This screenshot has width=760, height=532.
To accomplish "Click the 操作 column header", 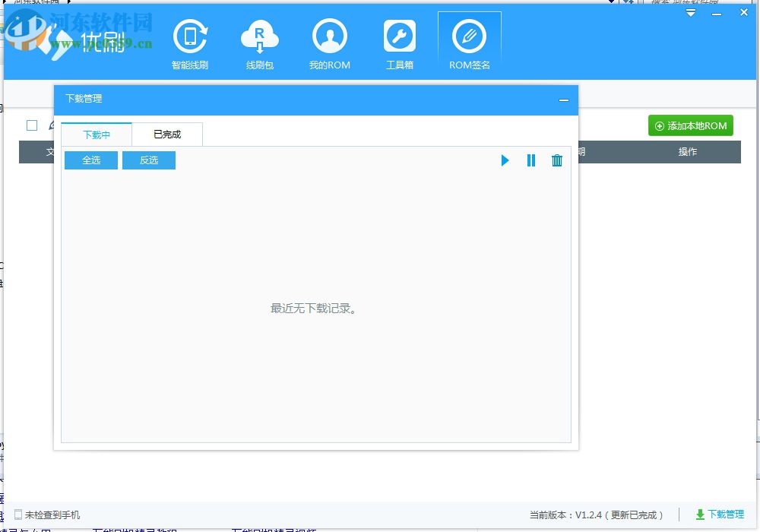I will pyautogui.click(x=687, y=152).
